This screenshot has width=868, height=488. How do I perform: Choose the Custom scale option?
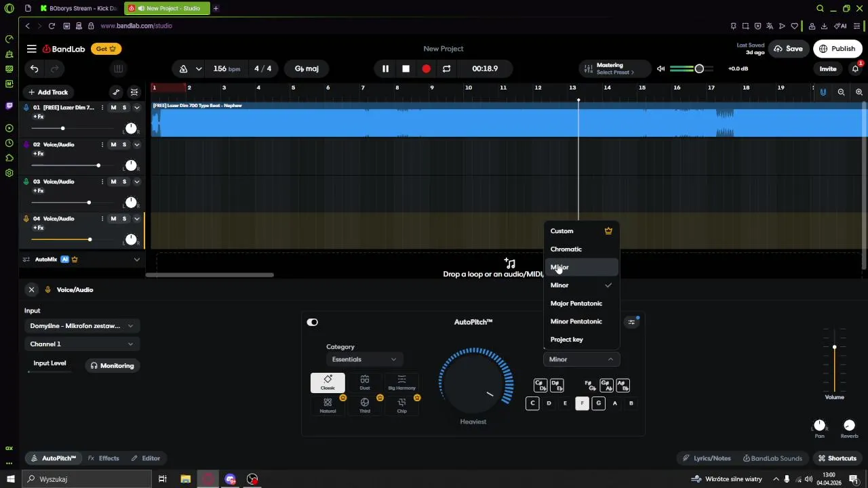click(x=581, y=230)
